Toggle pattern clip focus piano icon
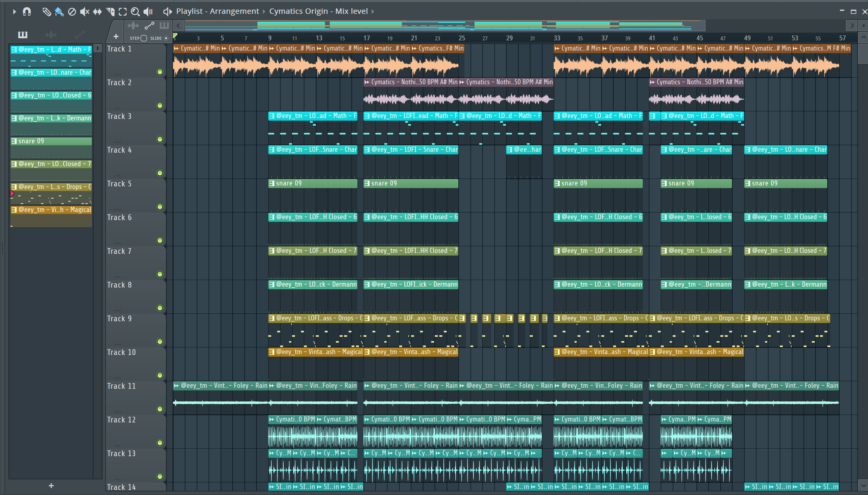Screen dimensions: 868x495 pos(164,26)
